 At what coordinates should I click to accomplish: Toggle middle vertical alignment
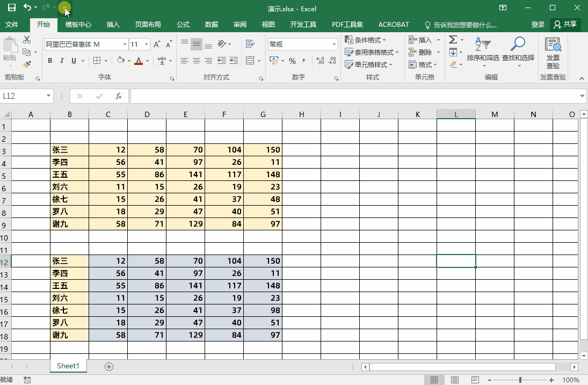tap(197, 44)
